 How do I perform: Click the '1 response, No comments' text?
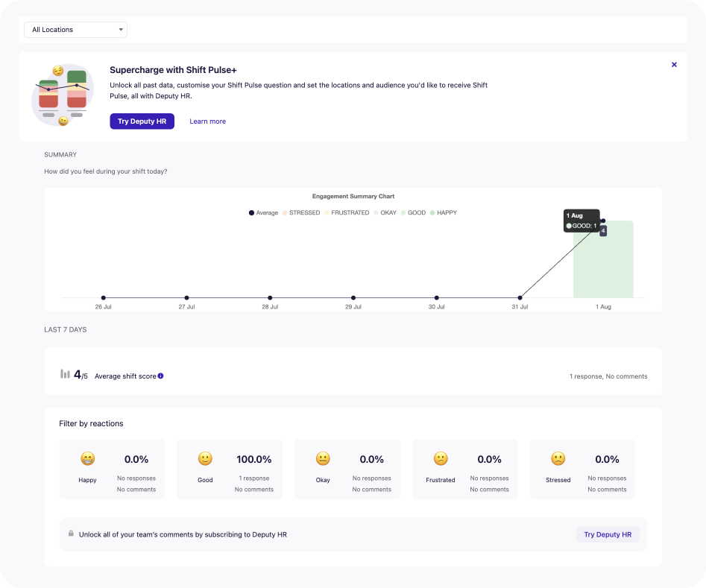click(608, 376)
